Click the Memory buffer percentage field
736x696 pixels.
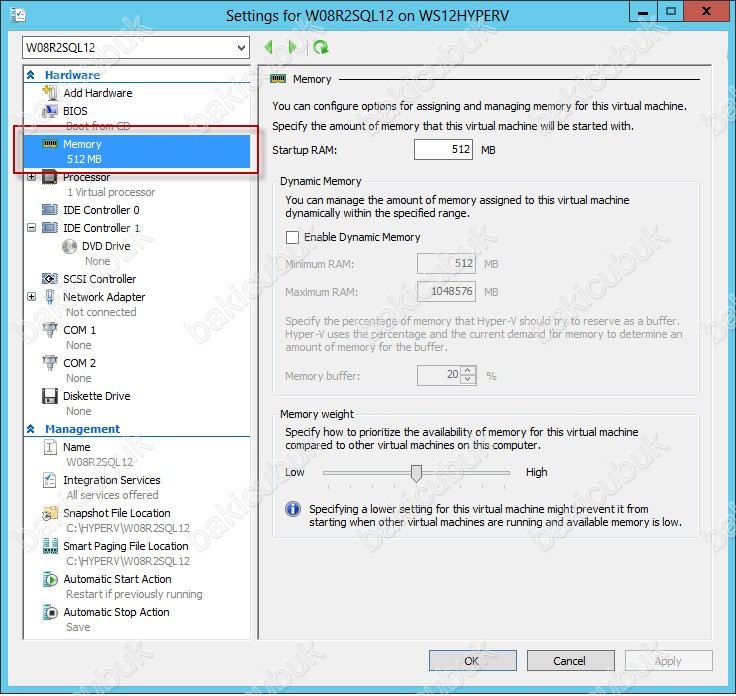tap(439, 375)
